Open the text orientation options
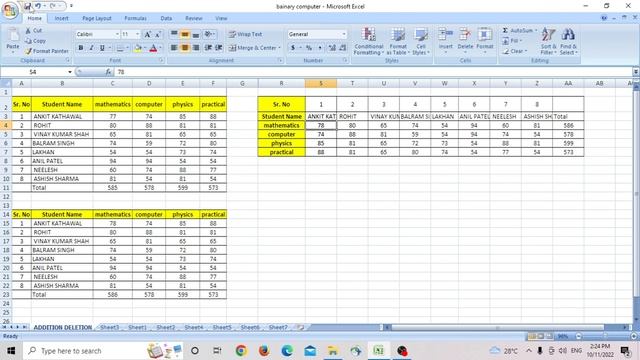 [209, 34]
